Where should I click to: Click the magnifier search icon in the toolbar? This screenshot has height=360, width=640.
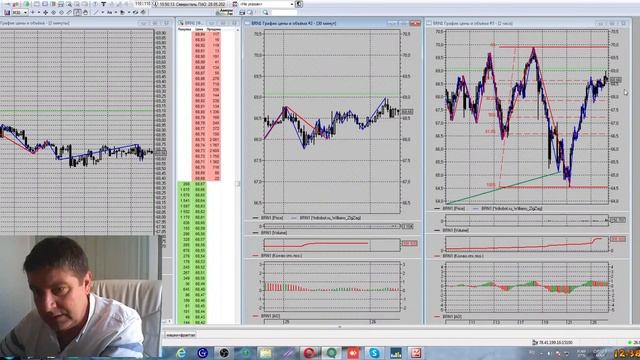tap(265, 12)
